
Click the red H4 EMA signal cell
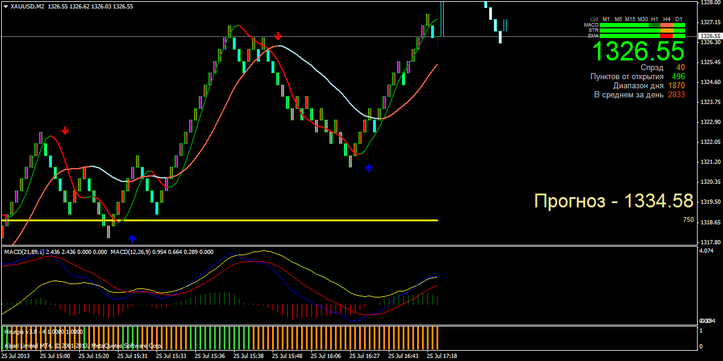[666, 36]
